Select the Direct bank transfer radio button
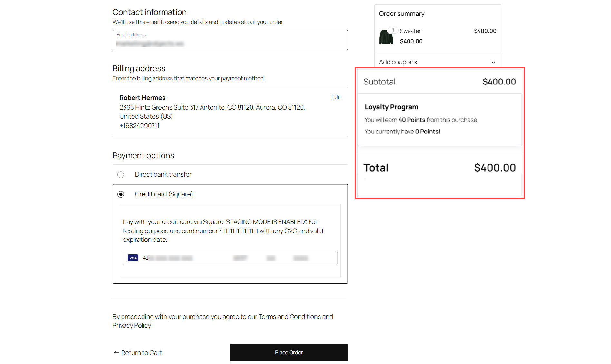 click(x=121, y=175)
